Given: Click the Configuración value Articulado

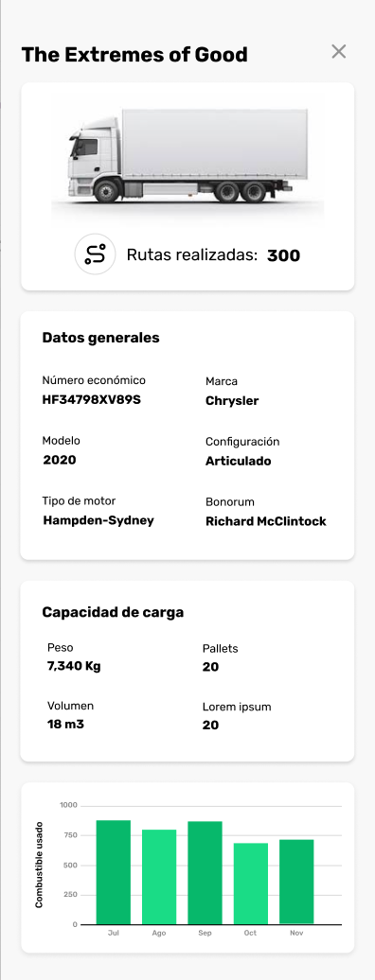Looking at the screenshot, I should 238,462.
